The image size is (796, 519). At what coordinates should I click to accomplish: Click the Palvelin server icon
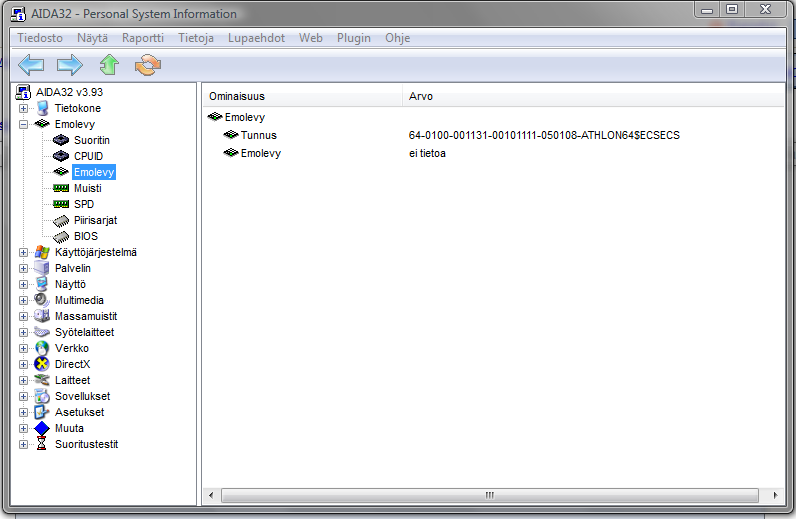[x=42, y=268]
